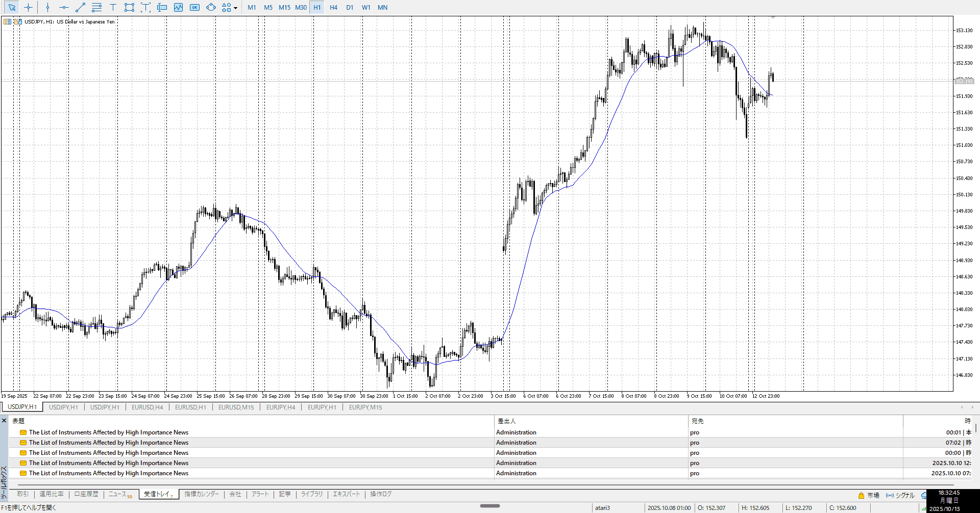
Task: Click the OK button object icon
Action: tap(194, 8)
